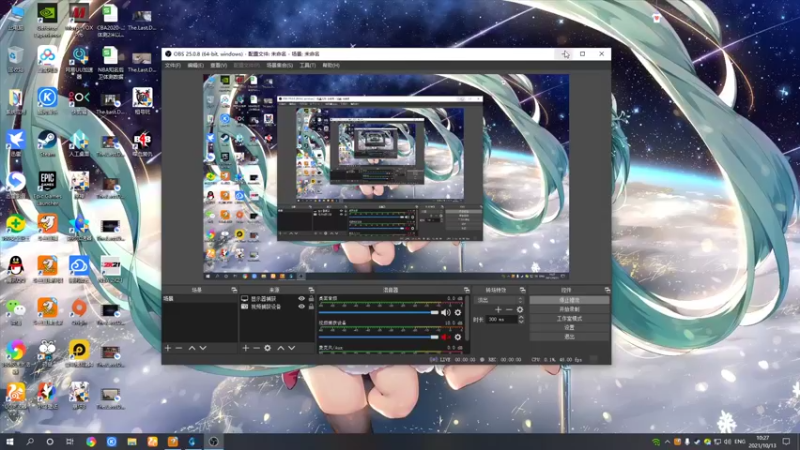
Task: Pop out the Scene Transitions dock panel
Action: [x=522, y=290]
